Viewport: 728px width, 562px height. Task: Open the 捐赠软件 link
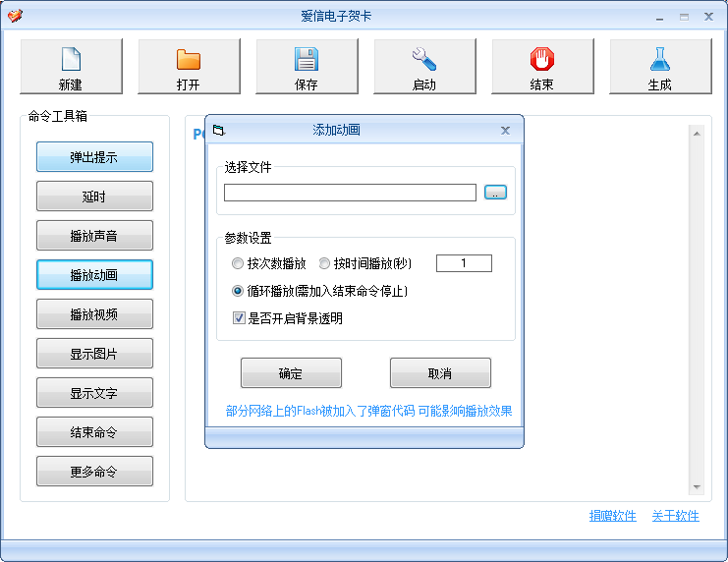pos(612,516)
